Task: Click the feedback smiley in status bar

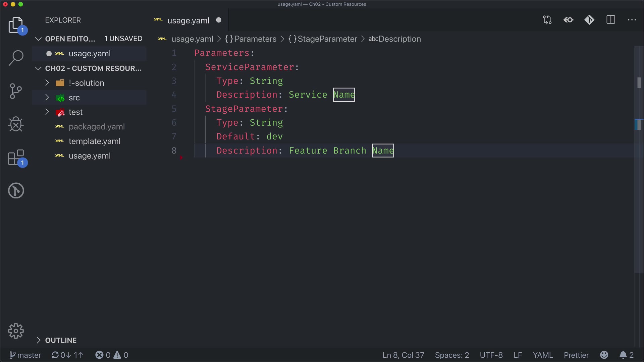Action: [x=604, y=355]
